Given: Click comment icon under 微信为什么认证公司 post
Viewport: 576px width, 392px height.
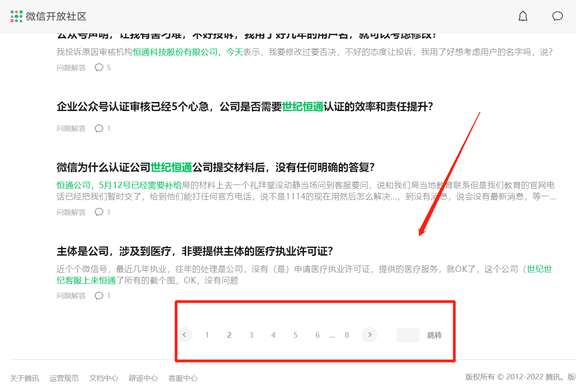Looking at the screenshot, I should [99, 212].
